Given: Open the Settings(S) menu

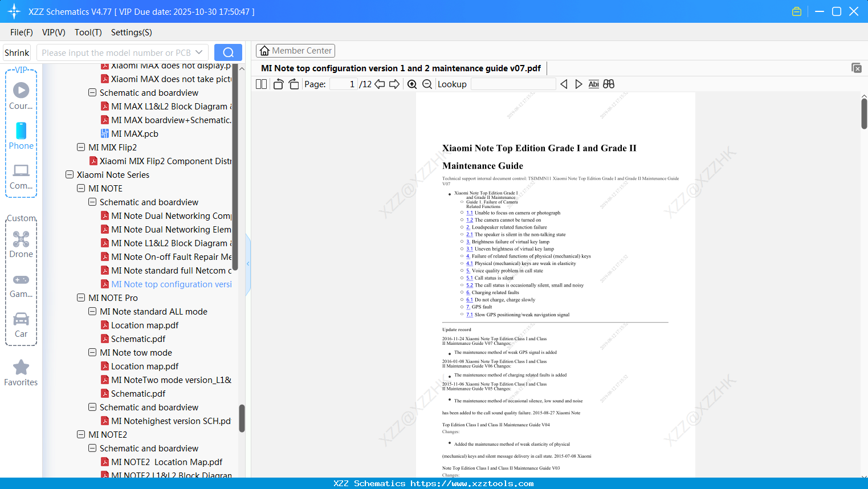Looking at the screenshot, I should click(x=132, y=32).
